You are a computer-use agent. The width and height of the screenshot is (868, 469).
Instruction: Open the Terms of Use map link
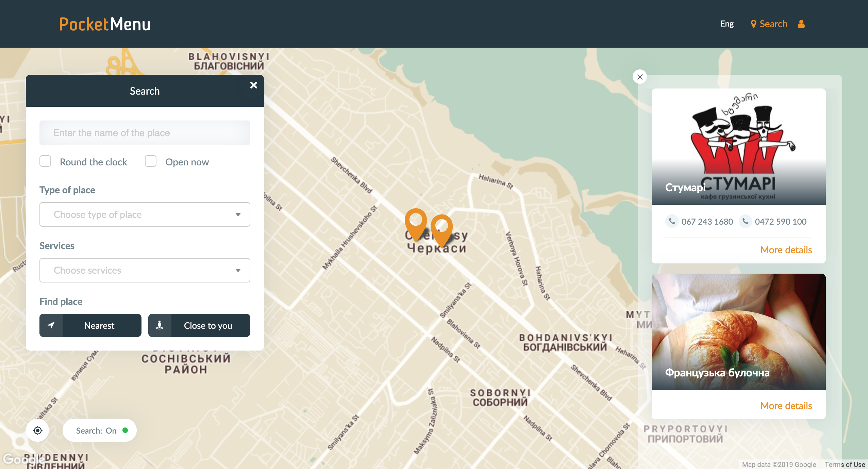845,465
